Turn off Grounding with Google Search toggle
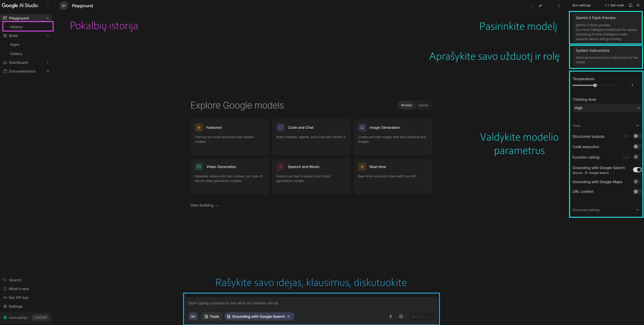 tap(637, 170)
